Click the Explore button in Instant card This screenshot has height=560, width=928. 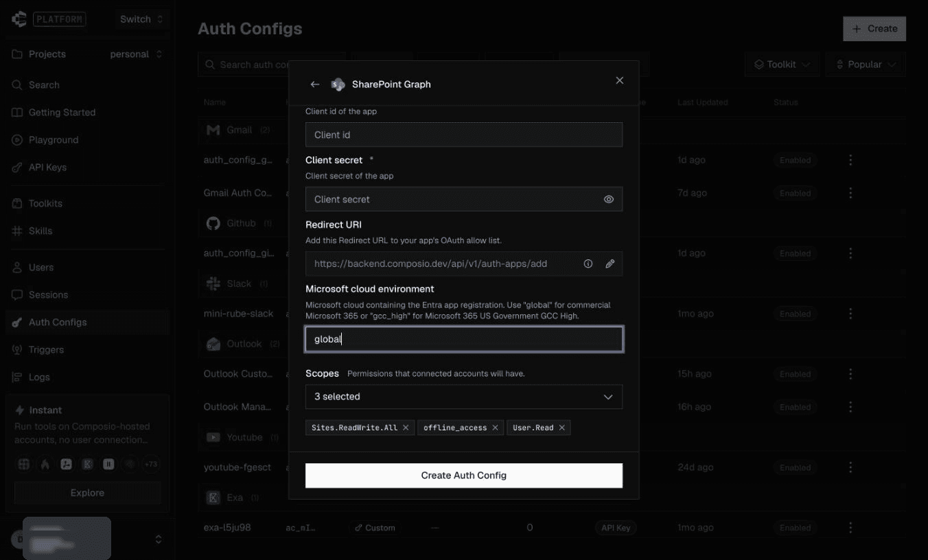coord(87,493)
